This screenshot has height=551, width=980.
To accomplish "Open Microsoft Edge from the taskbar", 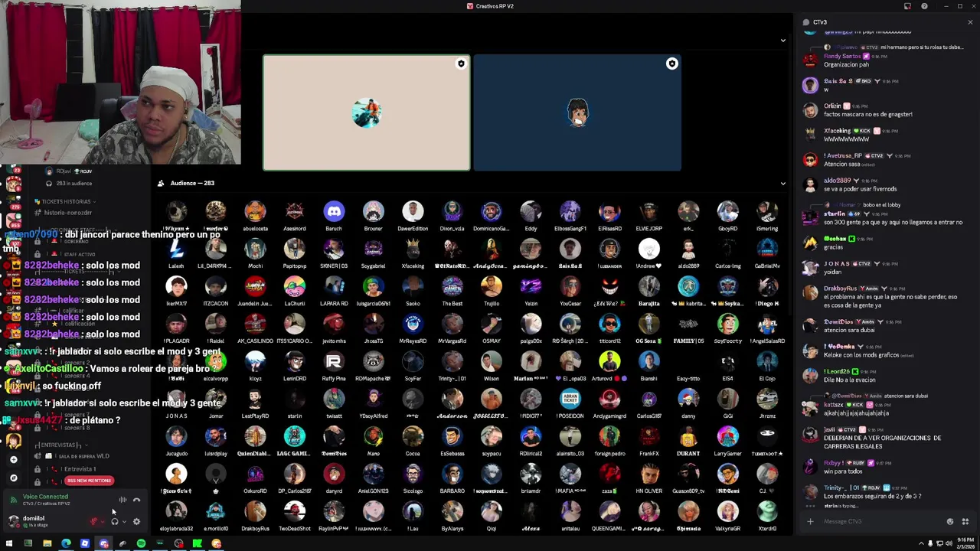I will [x=66, y=544].
